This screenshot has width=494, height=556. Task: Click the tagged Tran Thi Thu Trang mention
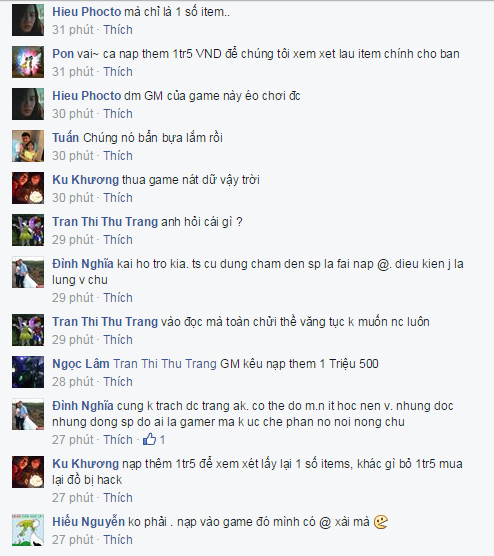(x=165, y=364)
